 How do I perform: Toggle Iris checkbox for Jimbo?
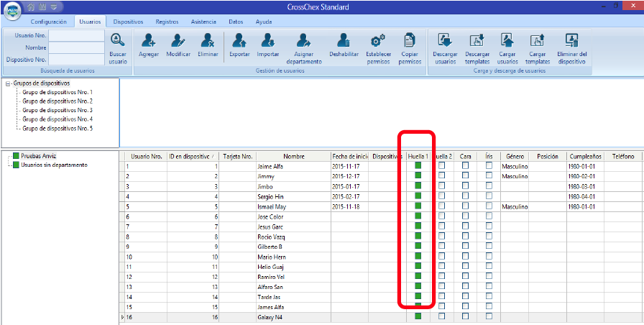coord(489,186)
